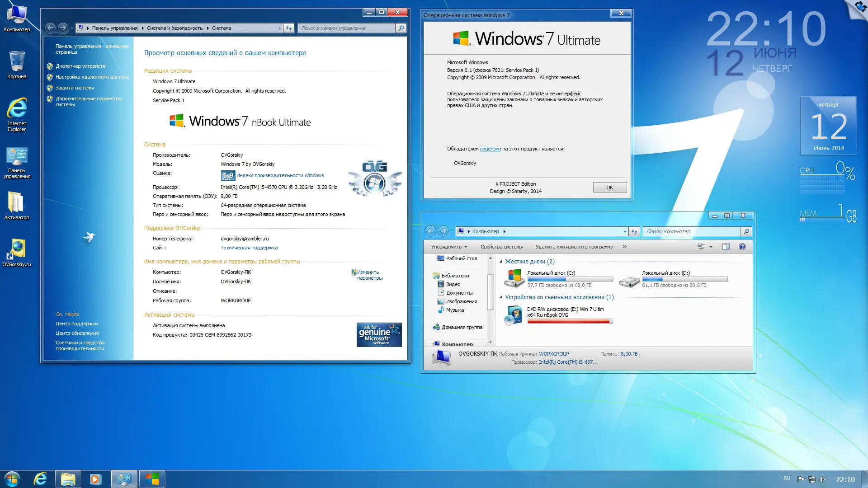Toggle the preview pane button in explorer
The image size is (868, 488).
[x=726, y=247]
